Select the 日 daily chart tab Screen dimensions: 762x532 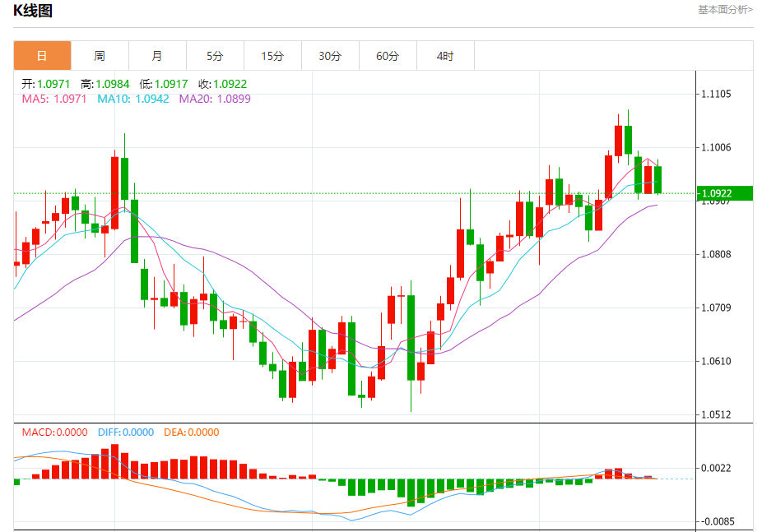[x=42, y=56]
